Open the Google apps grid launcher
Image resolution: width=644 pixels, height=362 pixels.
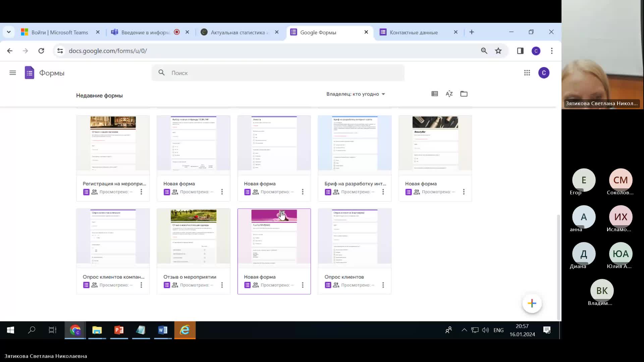527,73
